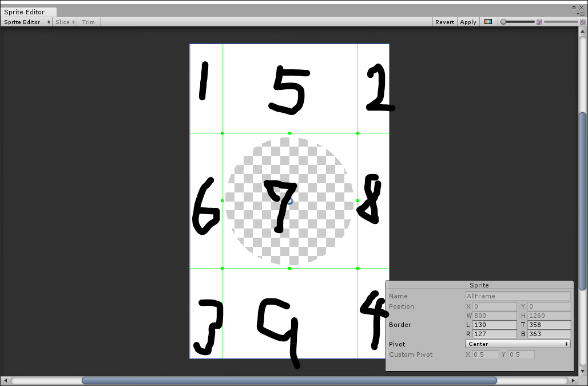Click the Border B field 363

coord(549,334)
